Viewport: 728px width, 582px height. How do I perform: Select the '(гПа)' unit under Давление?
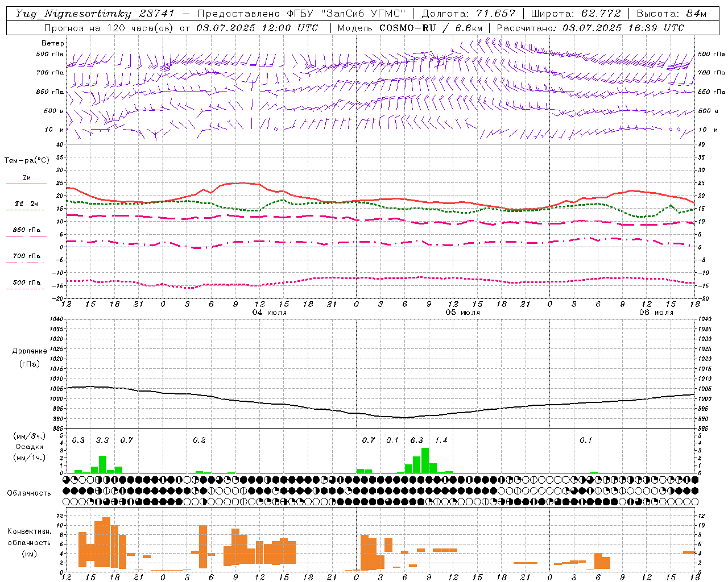point(30,364)
